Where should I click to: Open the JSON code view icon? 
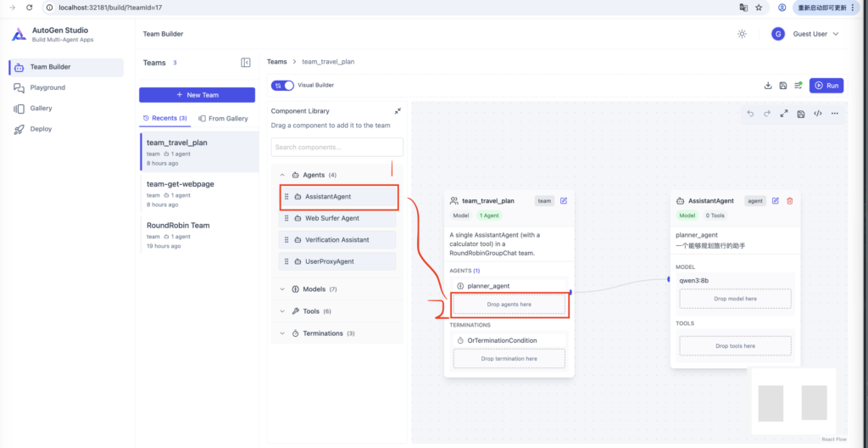pyautogui.click(x=818, y=114)
